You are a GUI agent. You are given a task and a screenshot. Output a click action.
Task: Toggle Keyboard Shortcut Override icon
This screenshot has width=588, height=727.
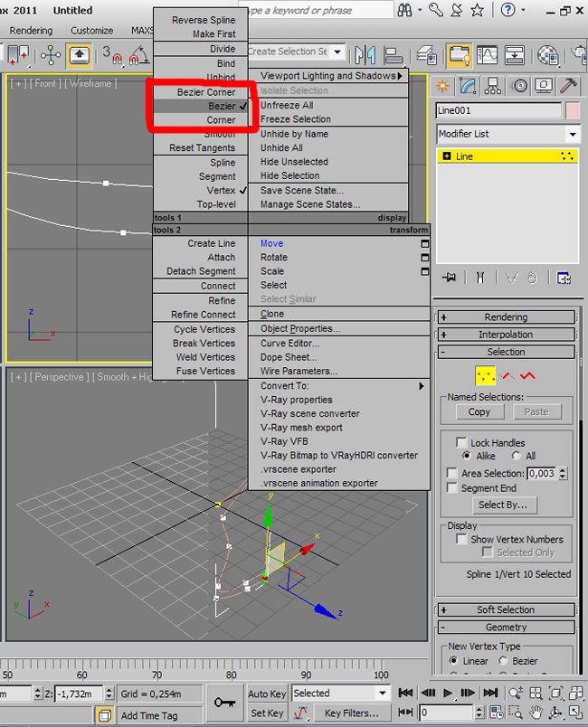[79, 56]
